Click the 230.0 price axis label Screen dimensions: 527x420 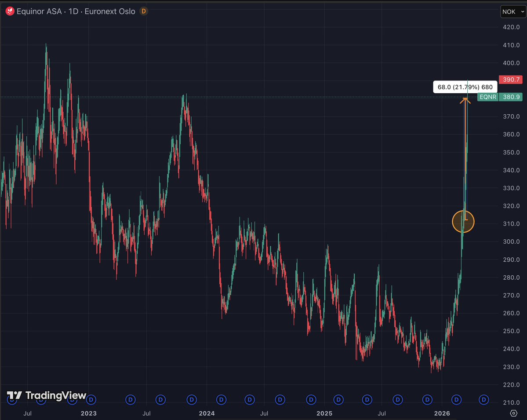point(511,367)
